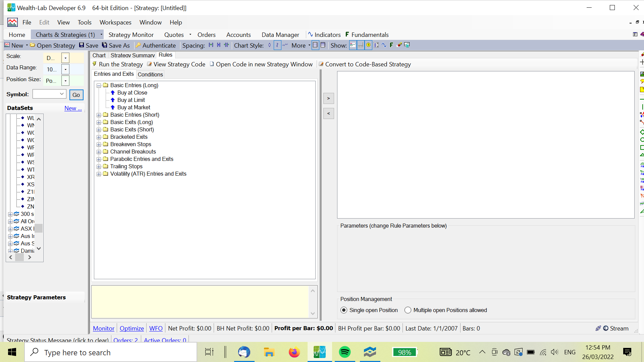Image resolution: width=644 pixels, height=362 pixels.
Task: Click the Authenticate key icon
Action: [138, 45]
